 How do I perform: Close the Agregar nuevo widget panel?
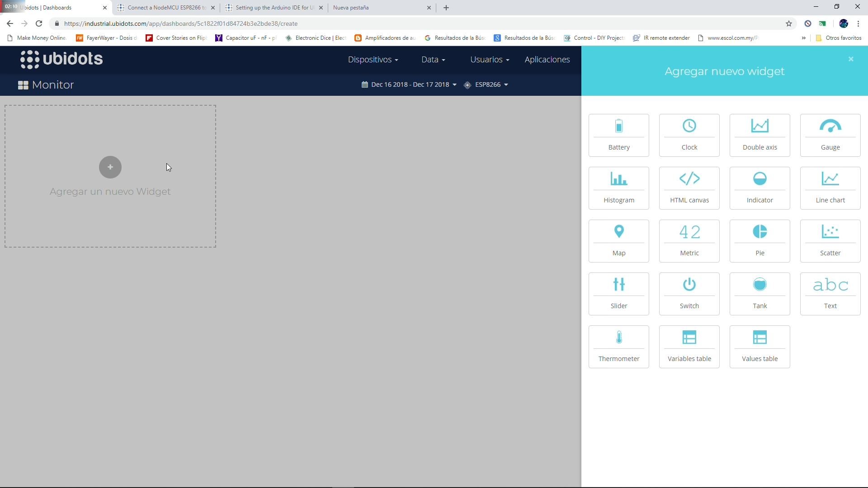[850, 59]
